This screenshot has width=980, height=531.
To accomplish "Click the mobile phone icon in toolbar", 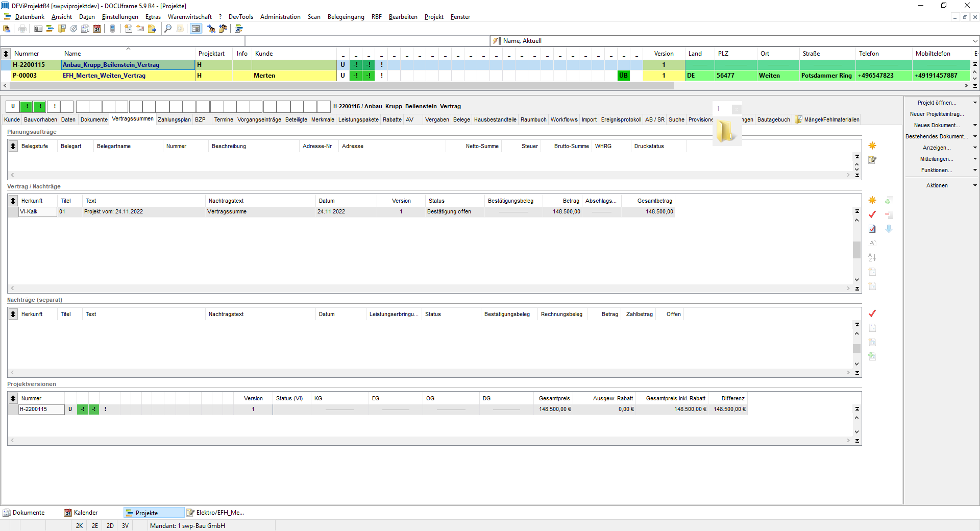I will (x=113, y=29).
